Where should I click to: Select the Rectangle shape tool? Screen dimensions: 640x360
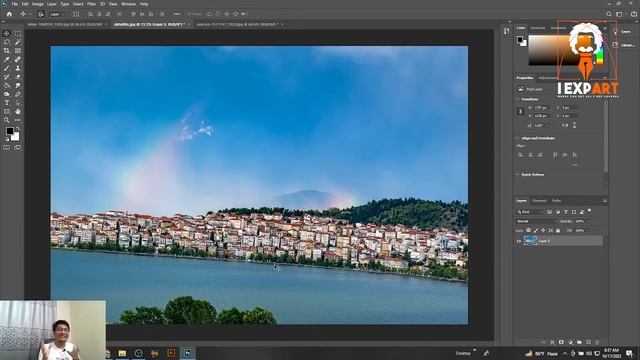coord(7,111)
